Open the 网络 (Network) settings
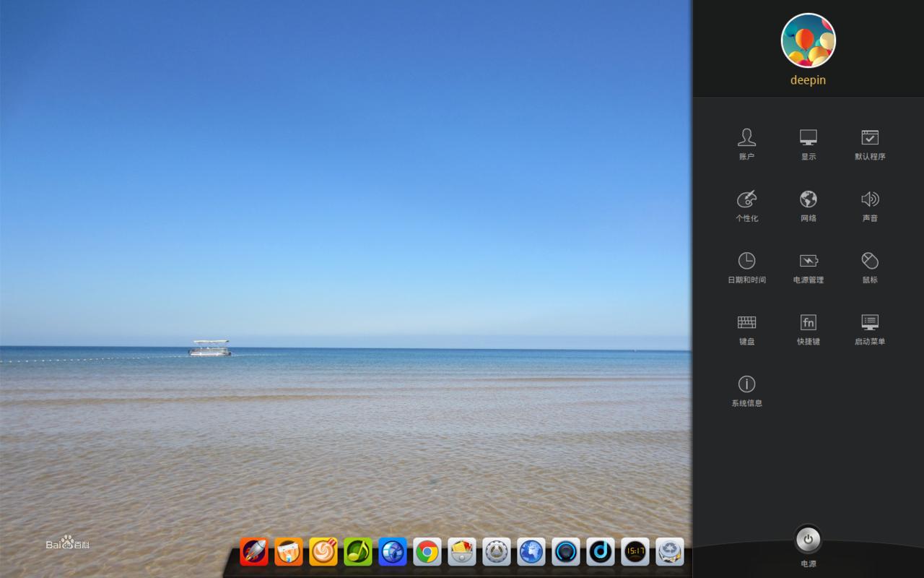The width and height of the screenshot is (924, 578). [808, 205]
